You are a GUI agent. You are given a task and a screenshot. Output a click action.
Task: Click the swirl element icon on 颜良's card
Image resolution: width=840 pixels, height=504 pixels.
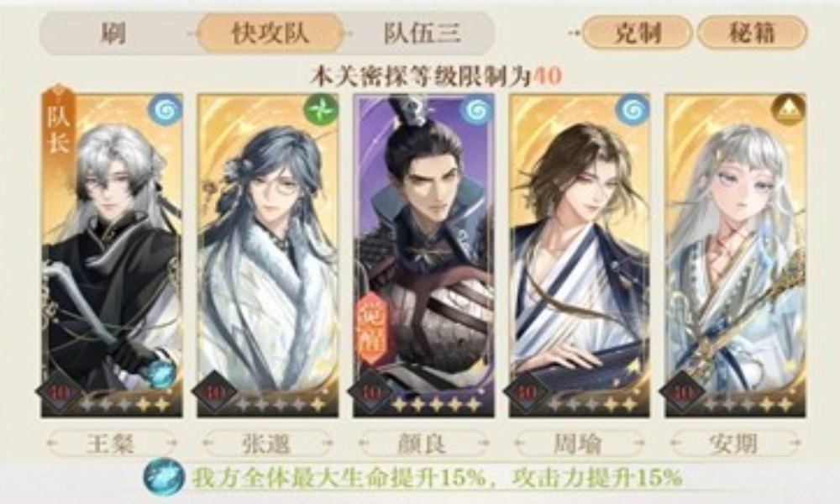click(476, 110)
